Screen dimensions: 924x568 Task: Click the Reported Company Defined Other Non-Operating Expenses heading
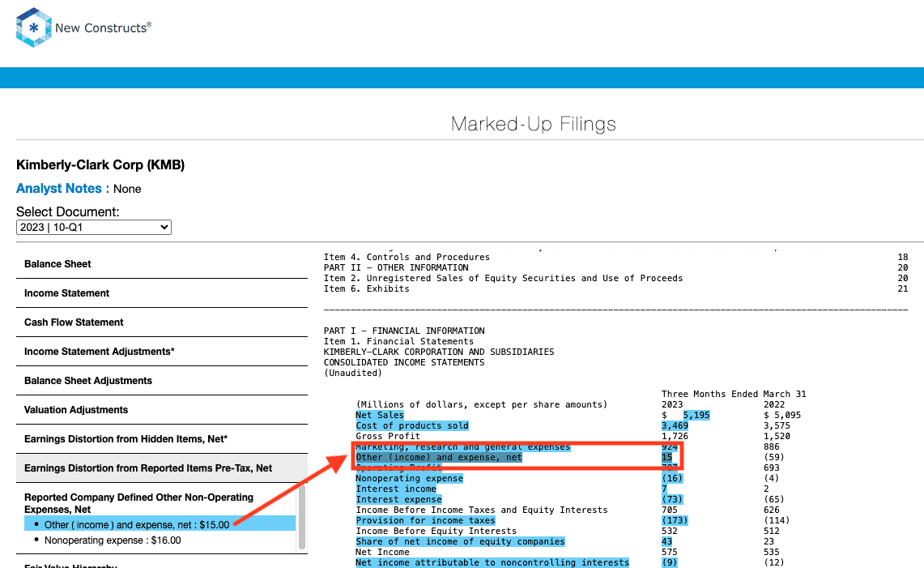pyautogui.click(x=138, y=503)
